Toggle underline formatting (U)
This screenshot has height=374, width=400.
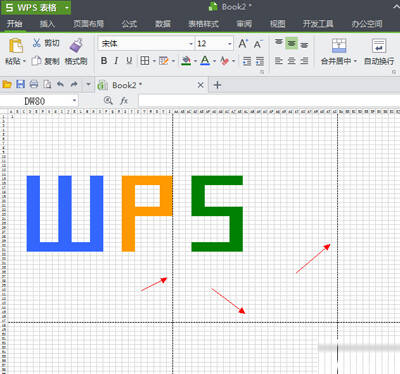point(129,61)
